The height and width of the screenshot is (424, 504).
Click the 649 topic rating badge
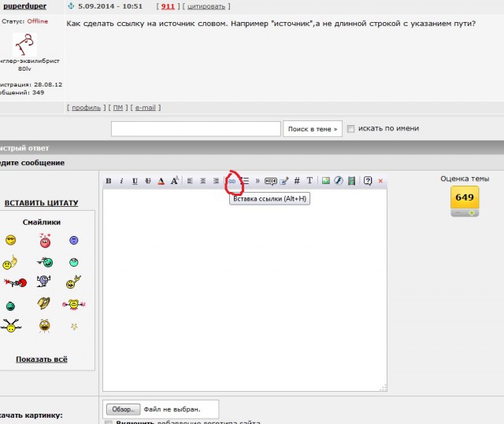tap(465, 197)
